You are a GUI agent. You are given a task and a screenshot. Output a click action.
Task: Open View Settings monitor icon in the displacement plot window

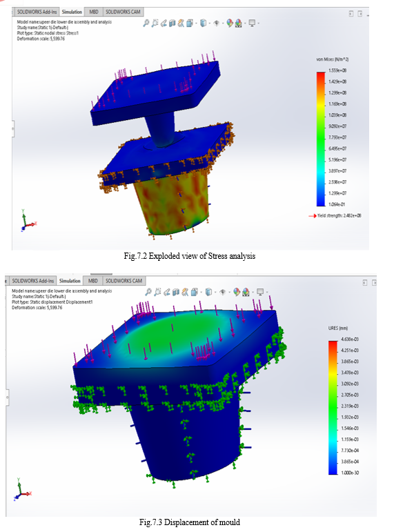point(260,292)
